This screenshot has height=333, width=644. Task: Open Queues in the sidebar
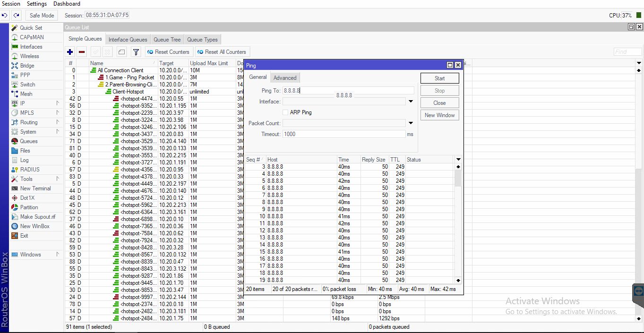coord(28,141)
